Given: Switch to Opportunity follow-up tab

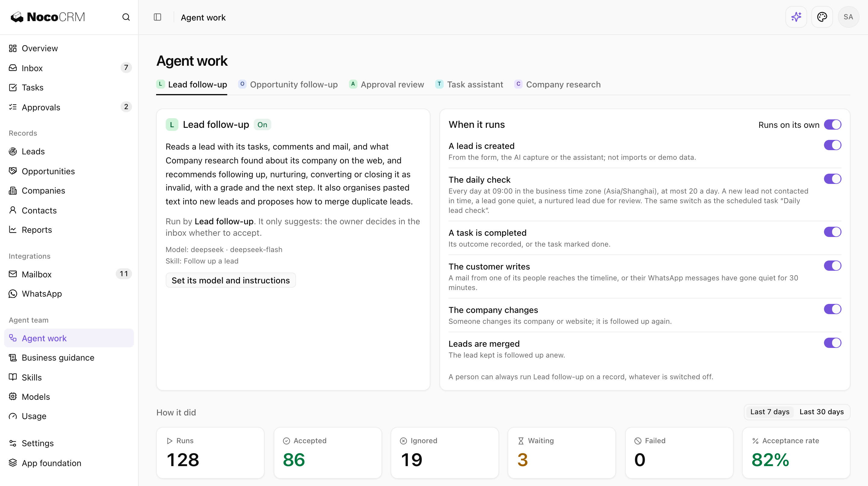Looking at the screenshot, I should point(288,85).
